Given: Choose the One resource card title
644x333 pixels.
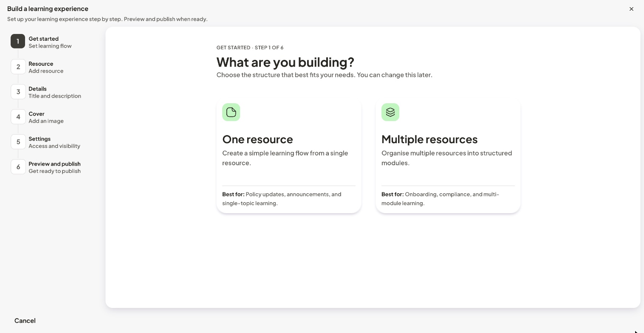Looking at the screenshot, I should click(x=257, y=139).
